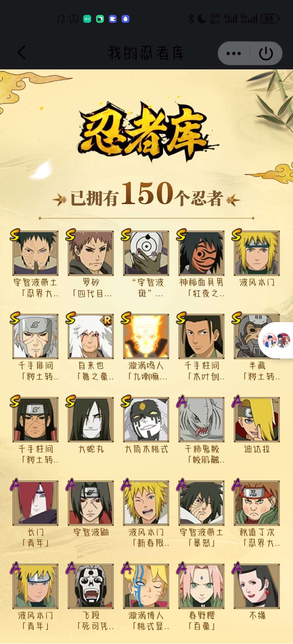Select 宇智波鼬 ninja portrait
Image resolution: width=293 pixels, height=644 pixels.
pyautogui.click(x=91, y=503)
